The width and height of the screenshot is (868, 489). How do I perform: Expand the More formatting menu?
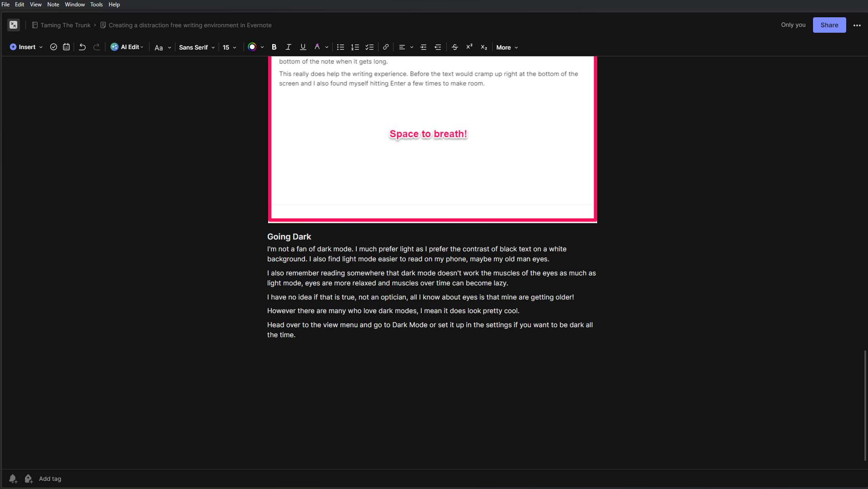click(506, 47)
